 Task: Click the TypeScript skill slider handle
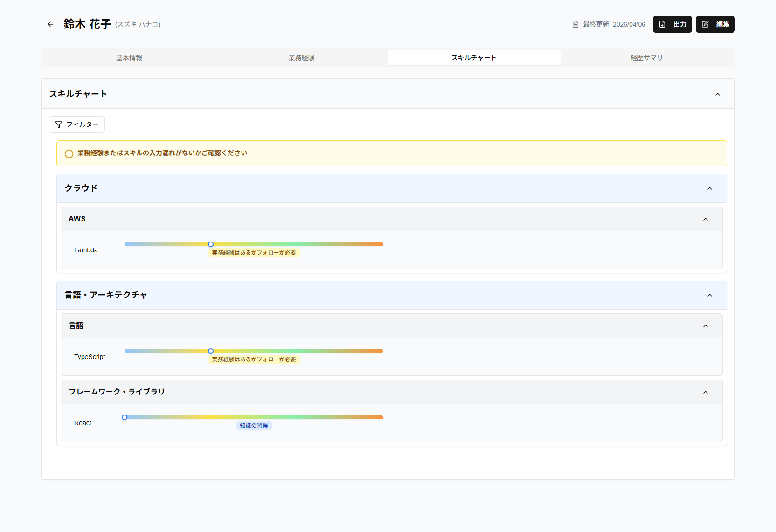click(211, 351)
